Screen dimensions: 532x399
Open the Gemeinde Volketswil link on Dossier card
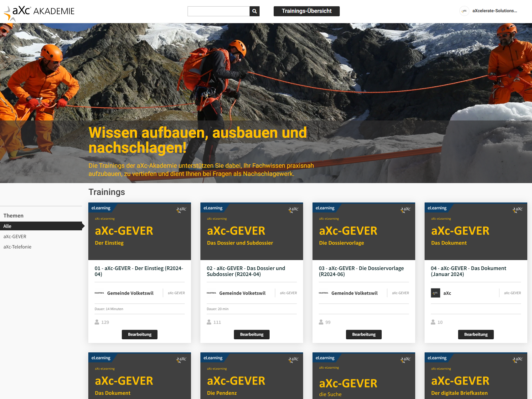[242, 293]
